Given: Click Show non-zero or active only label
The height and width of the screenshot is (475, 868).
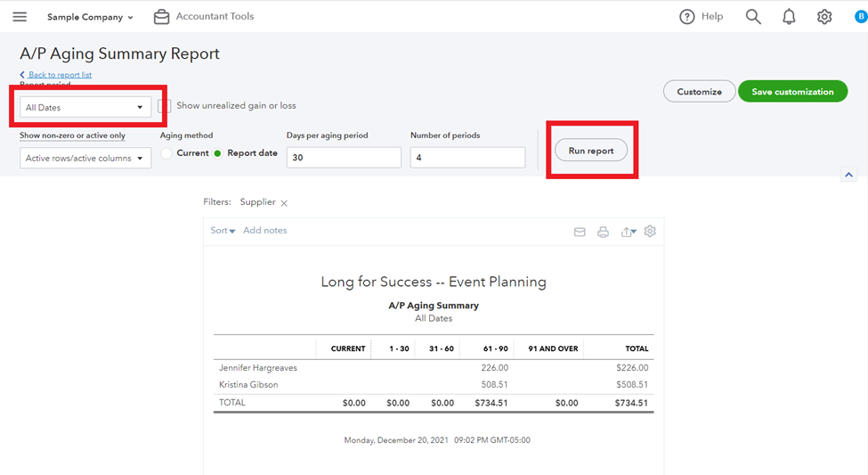Looking at the screenshot, I should click(x=72, y=135).
